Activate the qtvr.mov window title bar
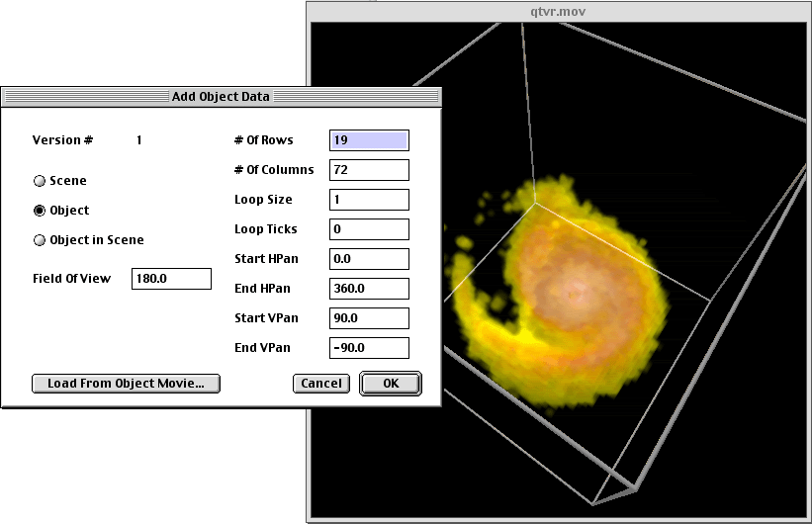 click(559, 11)
